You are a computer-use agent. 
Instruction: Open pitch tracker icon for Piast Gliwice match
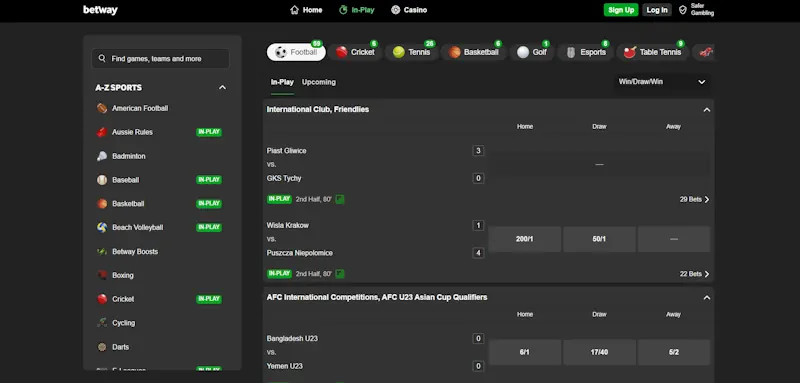click(340, 199)
